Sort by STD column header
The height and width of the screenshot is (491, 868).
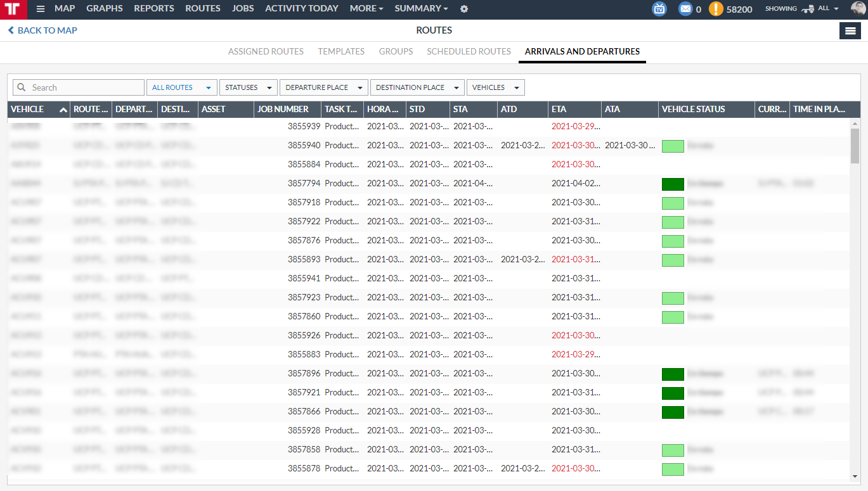click(x=428, y=109)
